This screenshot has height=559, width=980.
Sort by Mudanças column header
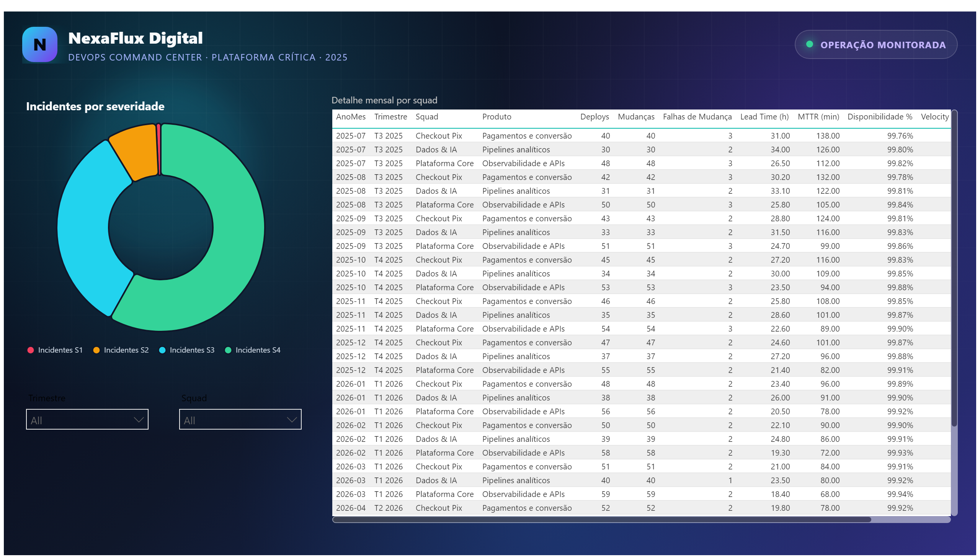(636, 117)
